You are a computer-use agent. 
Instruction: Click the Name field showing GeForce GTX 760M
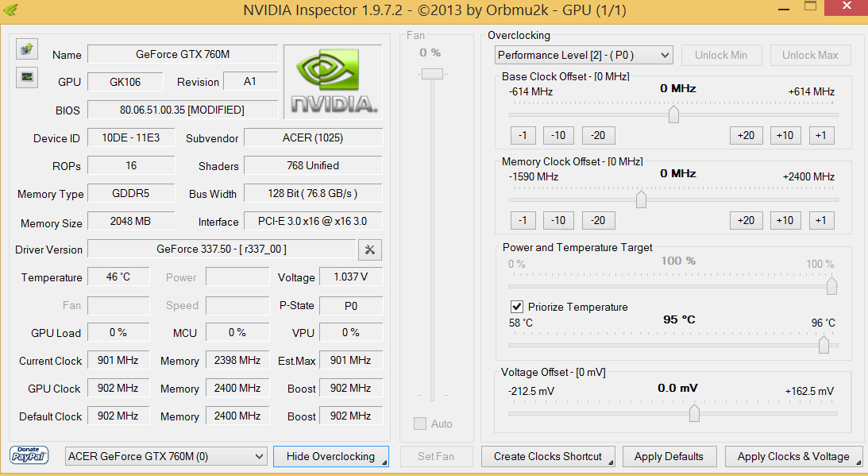tap(183, 54)
